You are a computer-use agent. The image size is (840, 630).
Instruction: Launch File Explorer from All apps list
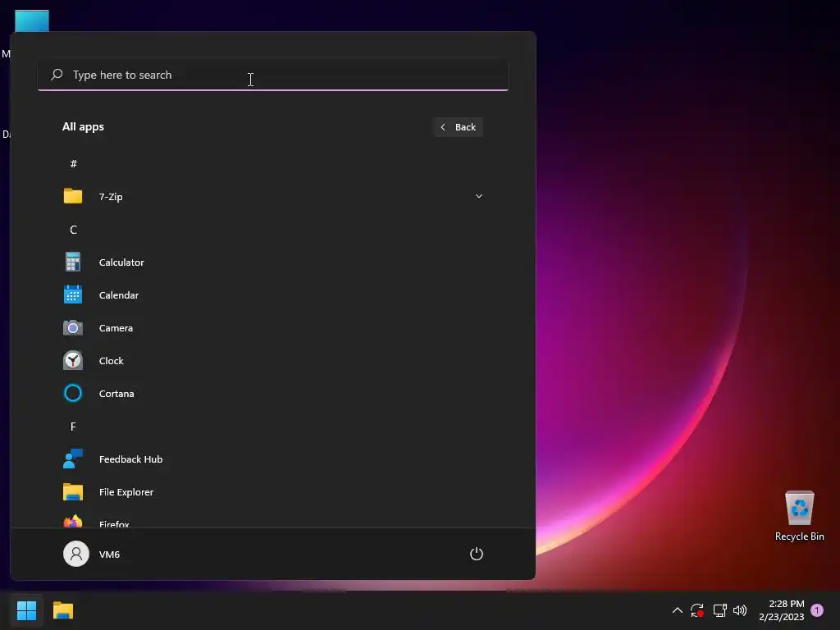pos(272,492)
